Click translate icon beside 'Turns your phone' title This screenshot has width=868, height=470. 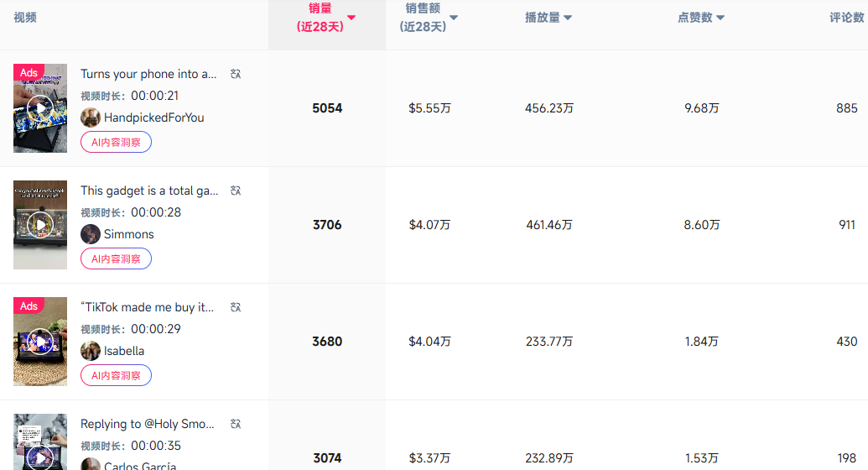pyautogui.click(x=236, y=74)
